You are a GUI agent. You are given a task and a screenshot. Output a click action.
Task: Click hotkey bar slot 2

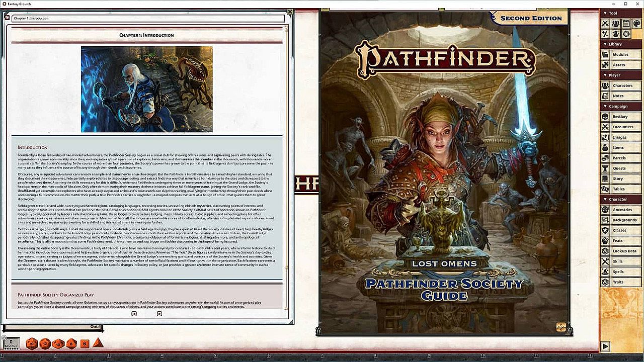(x=54, y=356)
